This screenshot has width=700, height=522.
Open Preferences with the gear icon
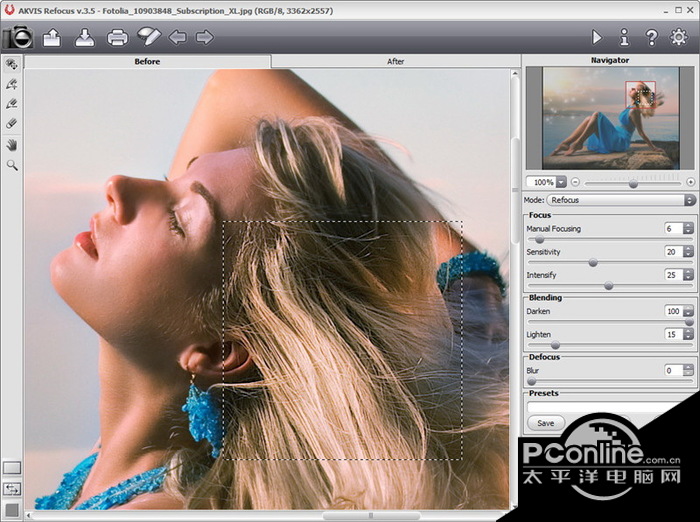pos(680,37)
